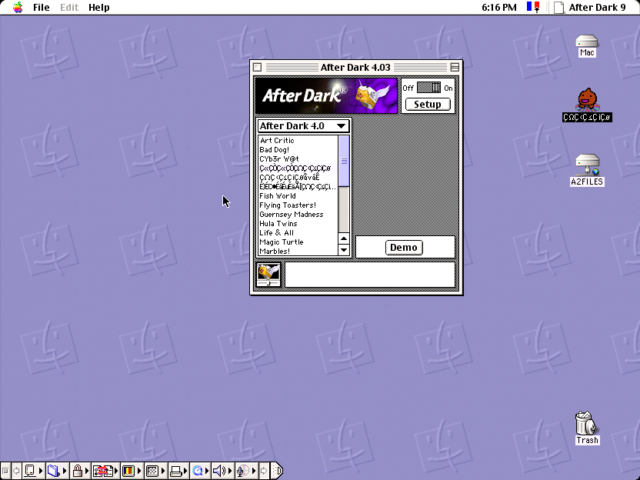
Task: Click scrollbar track below the thumb
Action: [x=344, y=209]
